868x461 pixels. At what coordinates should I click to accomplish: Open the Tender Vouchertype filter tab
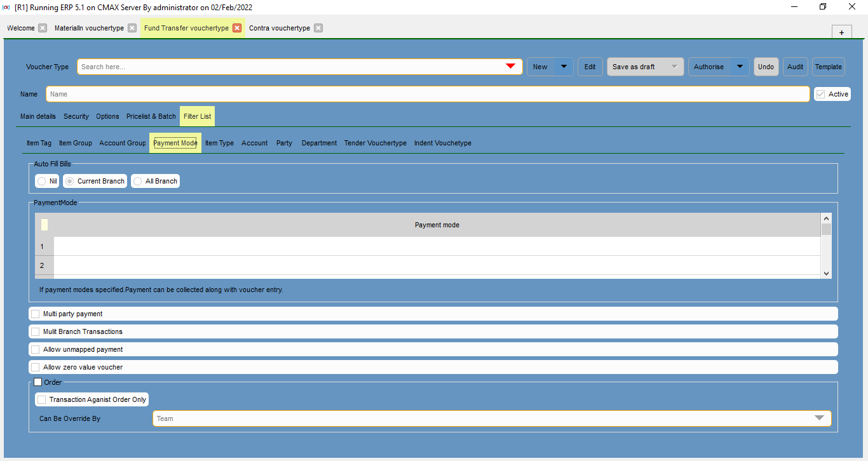pyautogui.click(x=376, y=143)
